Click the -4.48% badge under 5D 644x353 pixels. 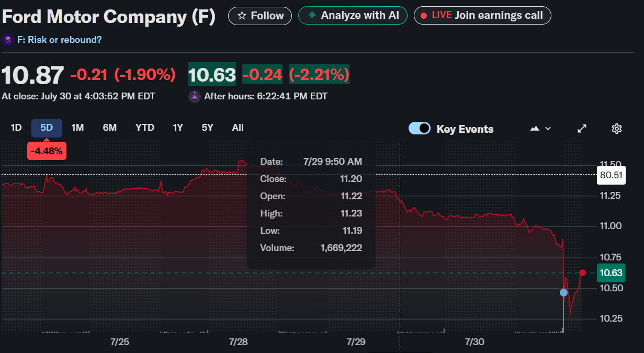pos(47,151)
